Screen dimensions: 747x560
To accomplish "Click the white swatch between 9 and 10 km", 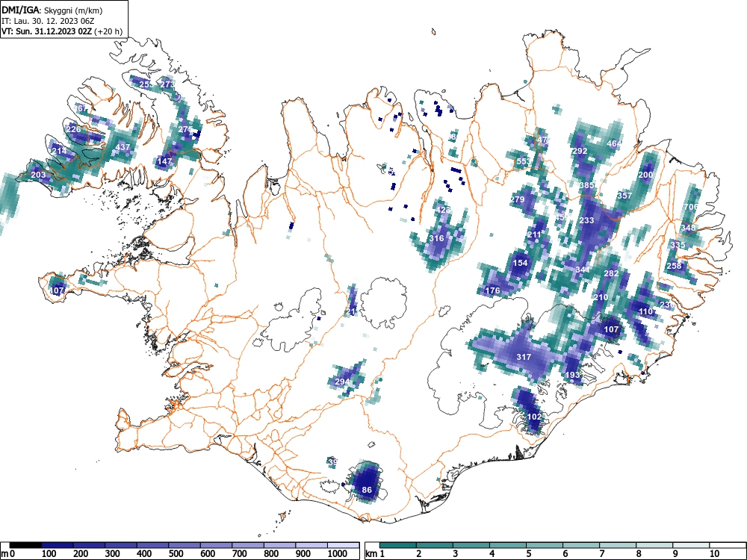I will click(x=691, y=544).
